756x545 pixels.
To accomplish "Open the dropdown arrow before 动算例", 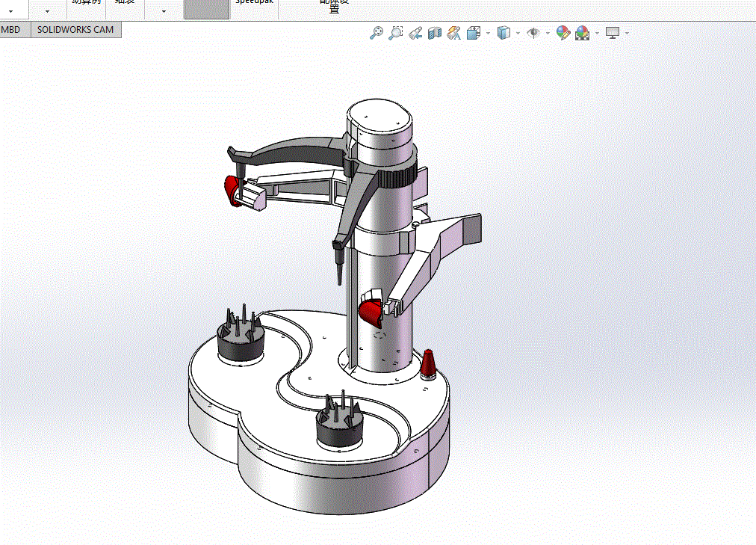I will tap(47, 11).
